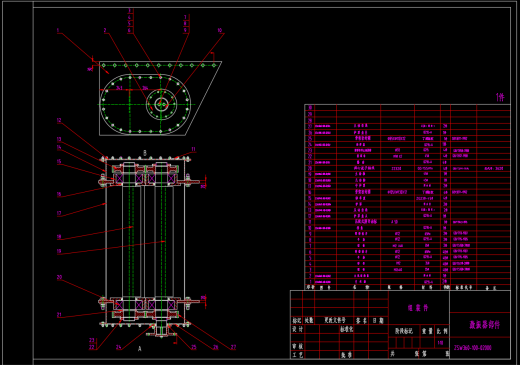Select part callout number 2
The height and width of the screenshot is (365, 520).
click(x=105, y=30)
